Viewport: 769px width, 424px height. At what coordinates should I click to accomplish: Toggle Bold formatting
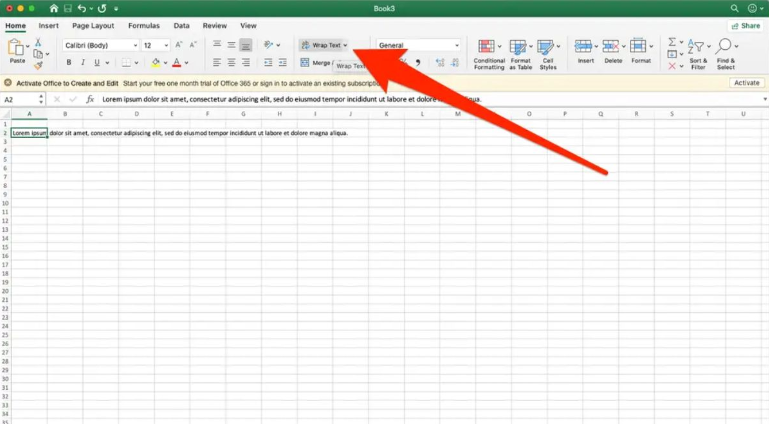[69, 63]
